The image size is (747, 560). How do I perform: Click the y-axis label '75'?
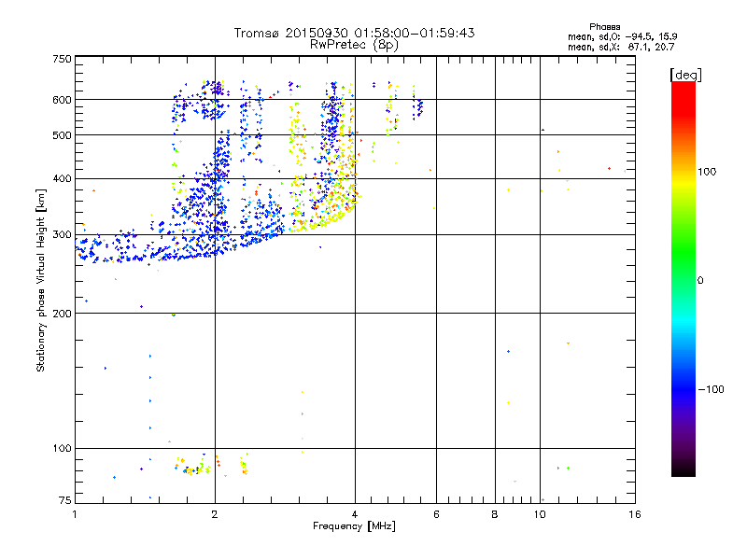[65, 500]
